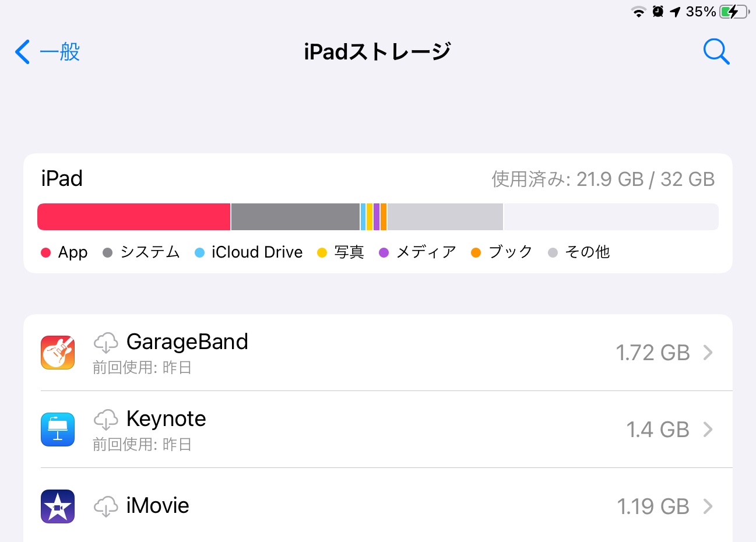Tap the iMovie app name
Viewport: 756px width, 542px height.
pyautogui.click(x=157, y=506)
